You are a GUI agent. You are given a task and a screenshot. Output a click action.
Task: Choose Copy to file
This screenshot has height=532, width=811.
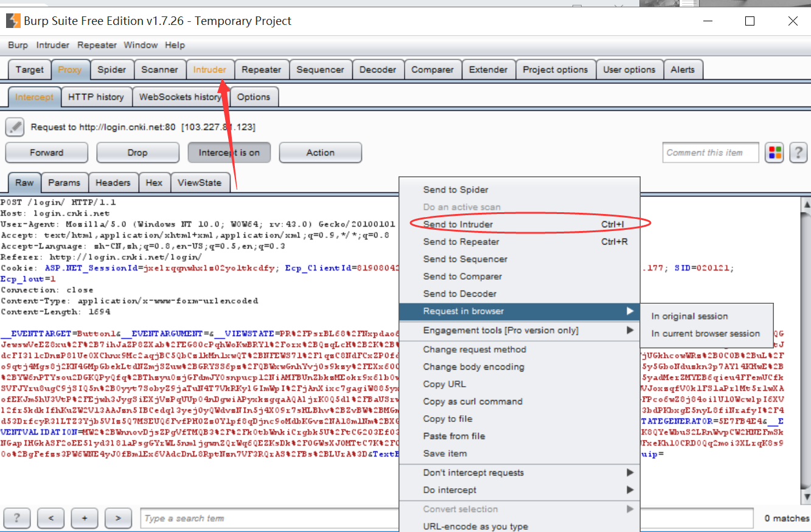(520, 418)
